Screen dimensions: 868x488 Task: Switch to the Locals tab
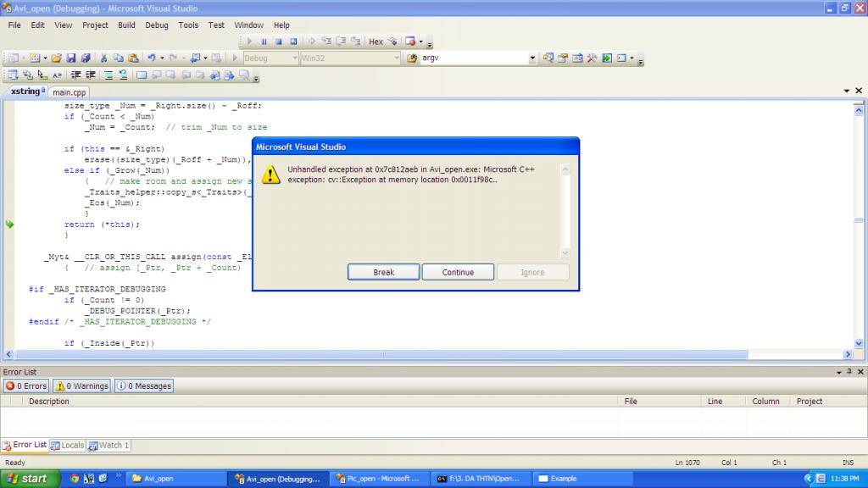click(x=68, y=446)
